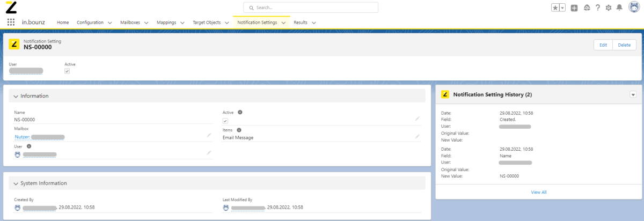Click the Favorites star icon
This screenshot has width=644, height=221.
[x=555, y=8]
